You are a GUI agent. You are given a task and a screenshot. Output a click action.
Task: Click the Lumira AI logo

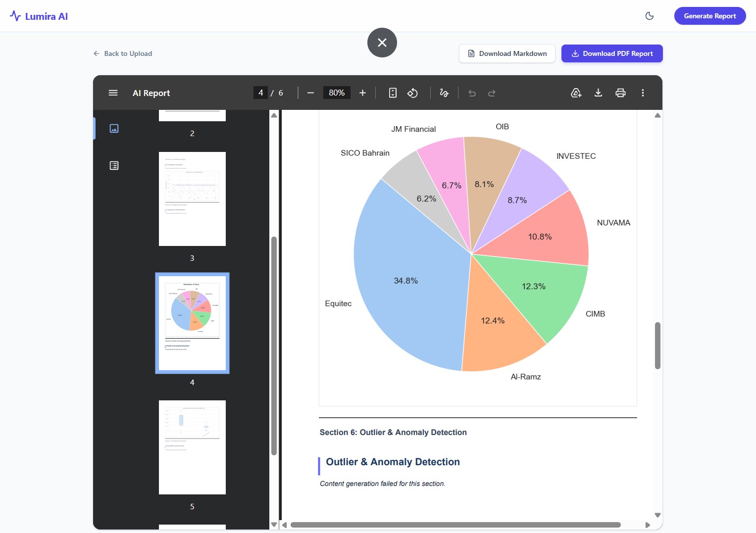coord(39,16)
